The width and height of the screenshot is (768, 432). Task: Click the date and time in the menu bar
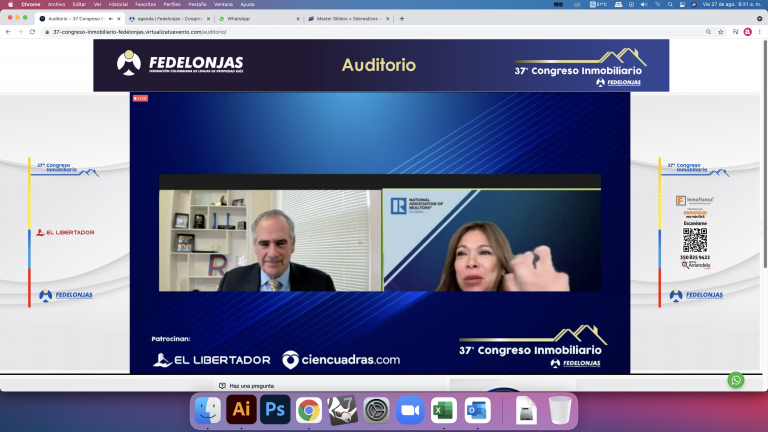[x=732, y=4]
